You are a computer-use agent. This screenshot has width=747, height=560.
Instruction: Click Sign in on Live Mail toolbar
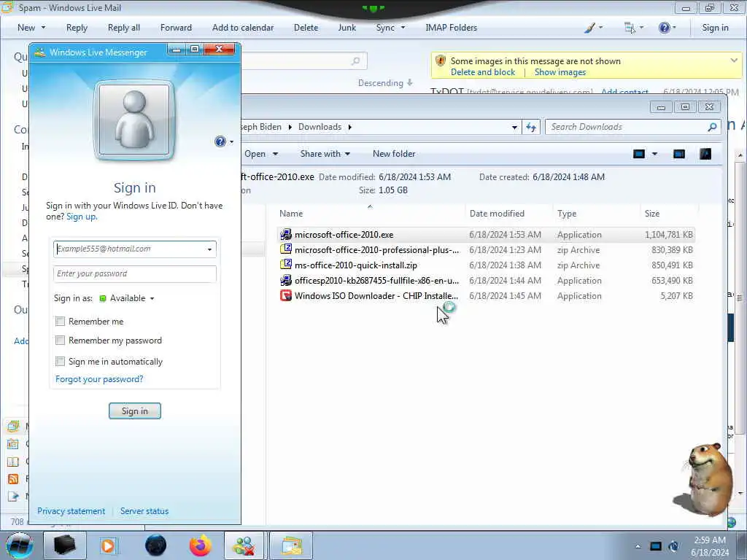tap(715, 28)
